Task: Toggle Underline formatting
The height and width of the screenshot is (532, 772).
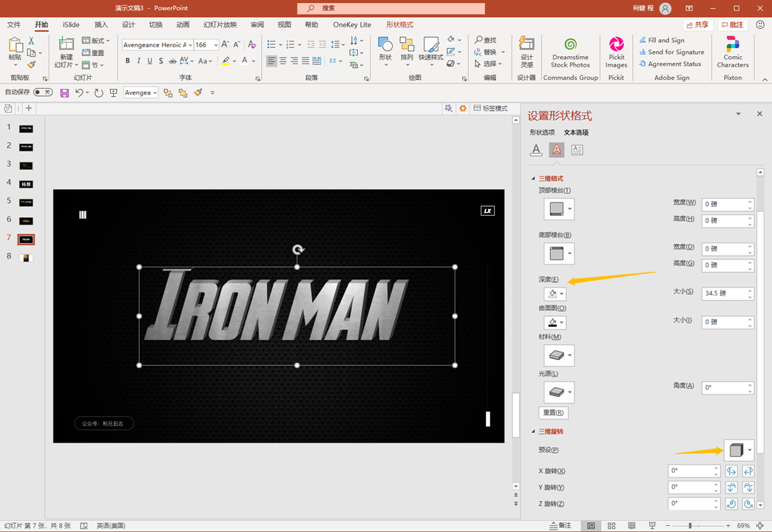Action: click(149, 61)
